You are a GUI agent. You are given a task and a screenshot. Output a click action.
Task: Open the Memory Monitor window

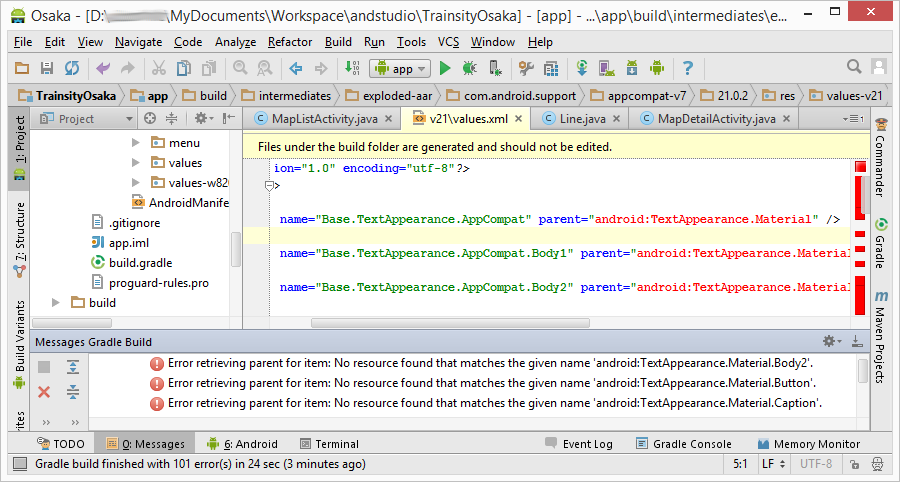click(809, 444)
